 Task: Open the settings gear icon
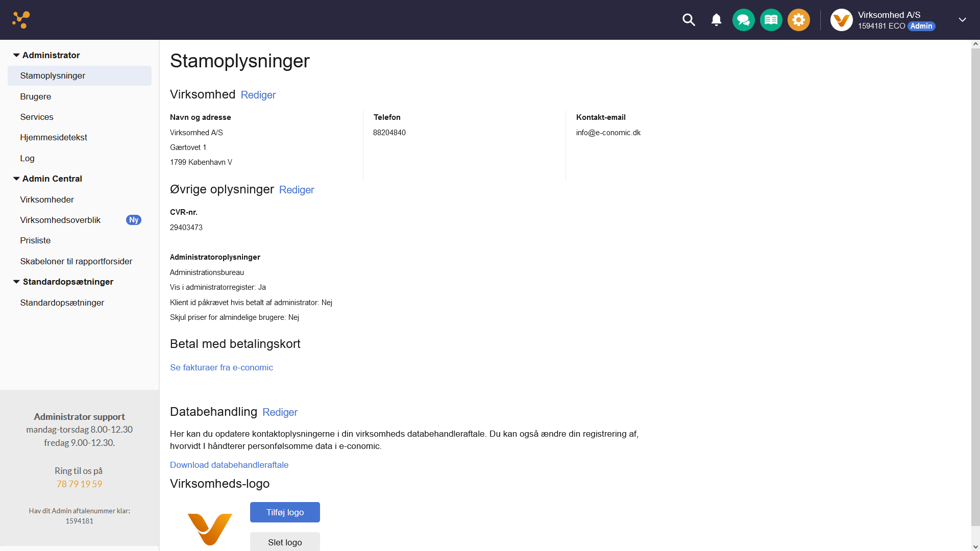tap(798, 20)
